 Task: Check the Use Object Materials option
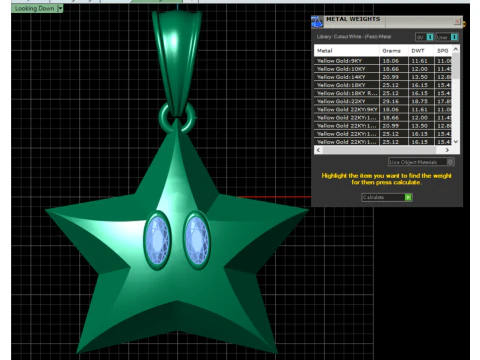[421, 162]
